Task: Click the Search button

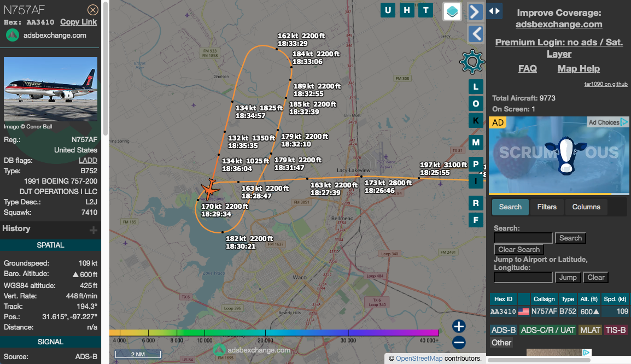Action: click(570, 238)
